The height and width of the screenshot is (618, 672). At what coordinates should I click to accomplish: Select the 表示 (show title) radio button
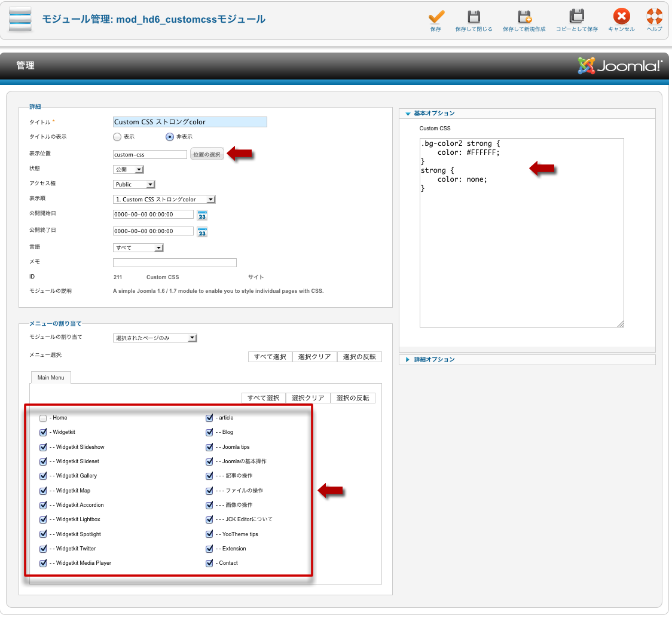[117, 137]
